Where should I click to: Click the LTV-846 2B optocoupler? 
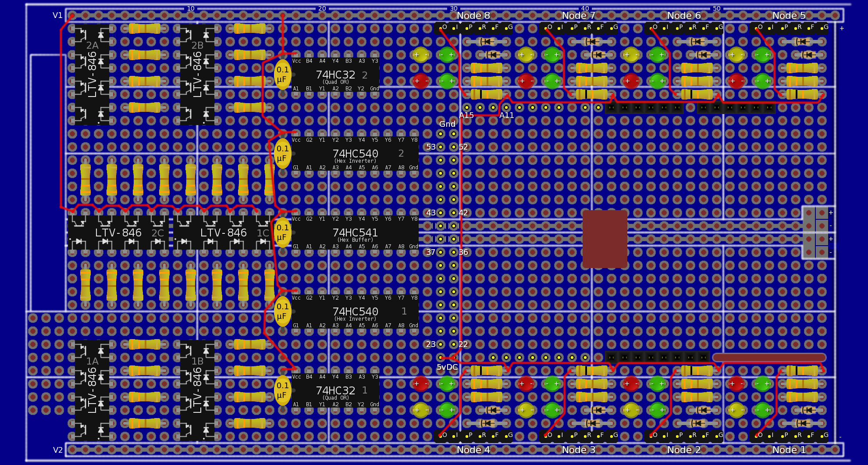coord(197,75)
